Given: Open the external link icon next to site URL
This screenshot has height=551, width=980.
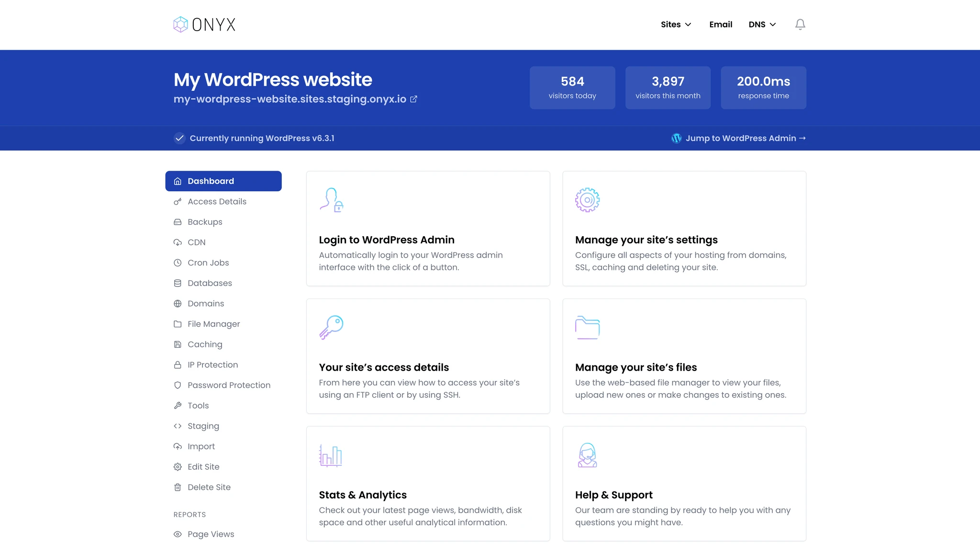Looking at the screenshot, I should click(413, 99).
